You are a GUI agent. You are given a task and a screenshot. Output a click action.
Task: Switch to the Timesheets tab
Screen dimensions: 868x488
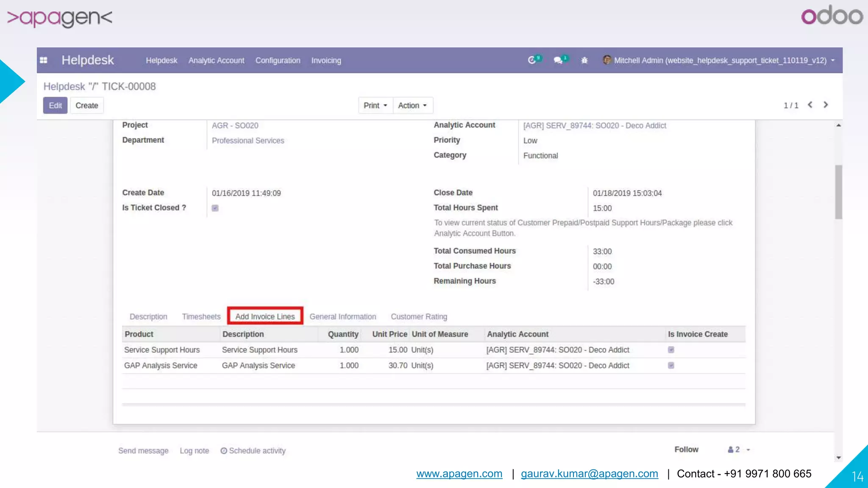click(x=201, y=316)
